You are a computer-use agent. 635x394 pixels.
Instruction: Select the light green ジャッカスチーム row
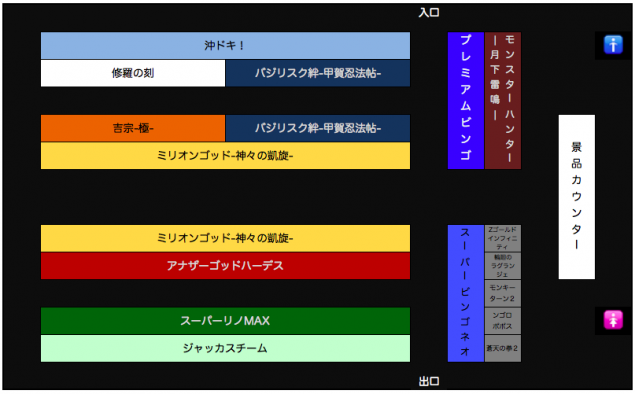[225, 349]
